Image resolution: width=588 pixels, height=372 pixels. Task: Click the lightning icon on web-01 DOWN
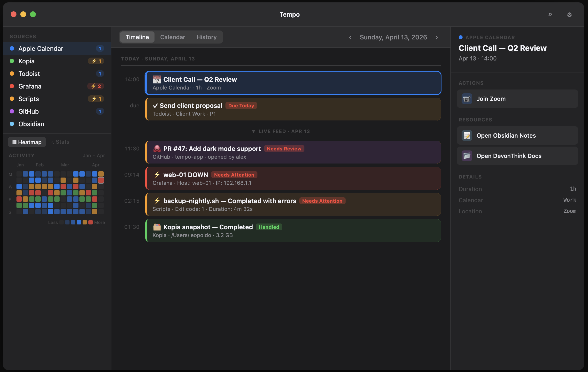tap(157, 175)
